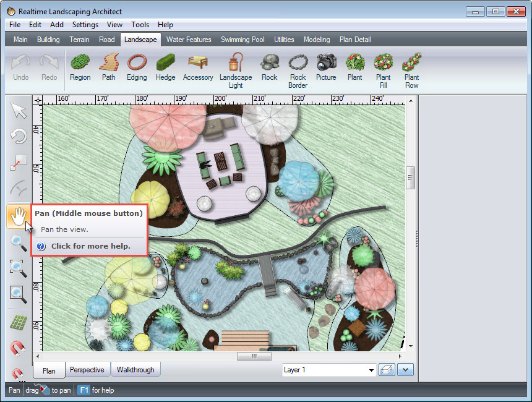Activate the Select arrow tool

[x=19, y=110]
